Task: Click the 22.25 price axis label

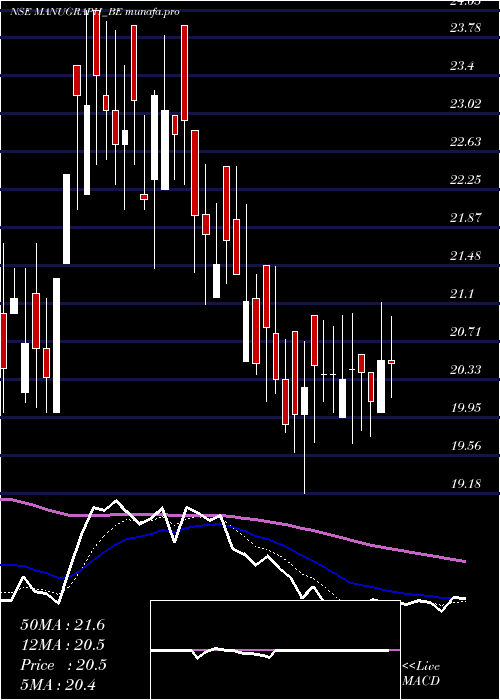Action: click(x=466, y=180)
